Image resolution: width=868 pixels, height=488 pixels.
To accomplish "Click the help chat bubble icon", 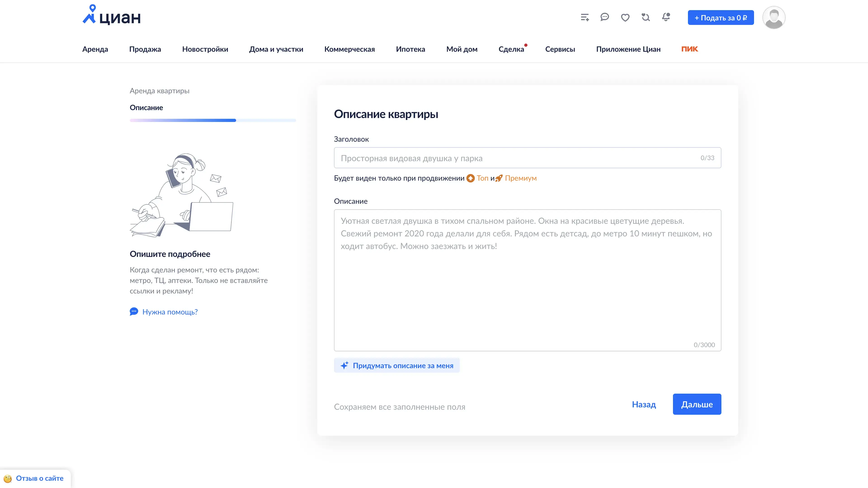I will coord(134,312).
